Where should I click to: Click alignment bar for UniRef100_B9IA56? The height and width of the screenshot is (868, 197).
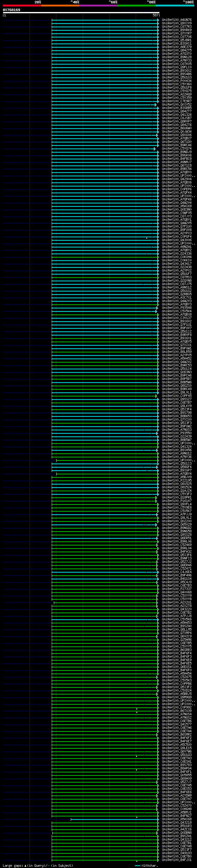(x=105, y=450)
